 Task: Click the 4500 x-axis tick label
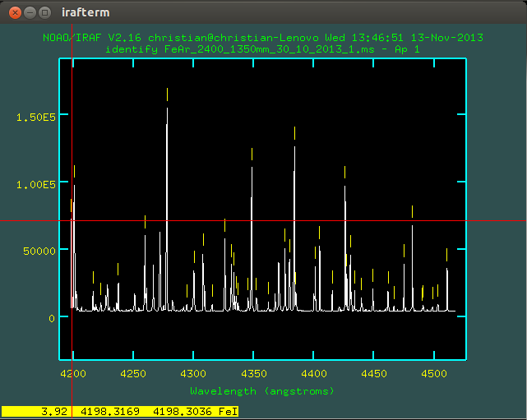pos(432,373)
